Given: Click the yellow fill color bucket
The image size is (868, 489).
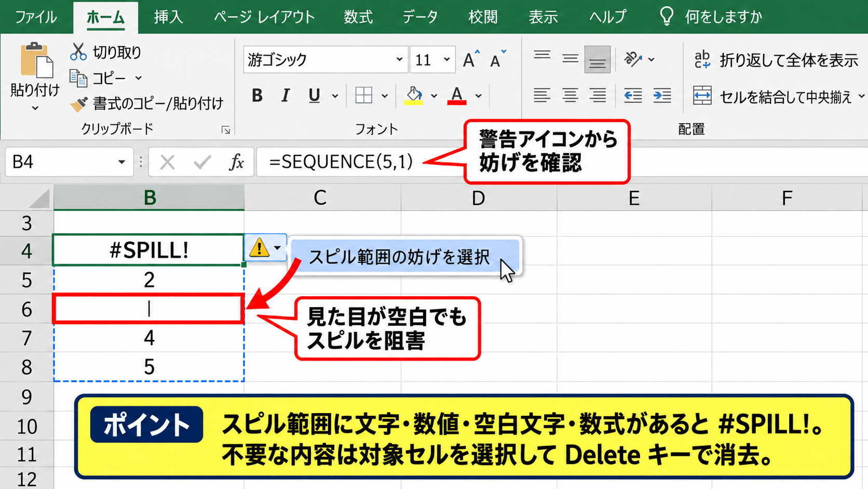Looking at the screenshot, I should (x=414, y=96).
